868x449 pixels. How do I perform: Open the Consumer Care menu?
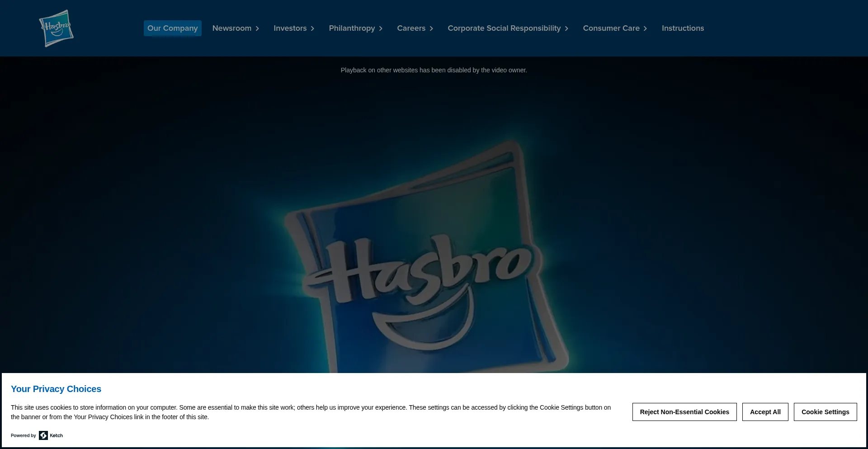click(x=611, y=28)
